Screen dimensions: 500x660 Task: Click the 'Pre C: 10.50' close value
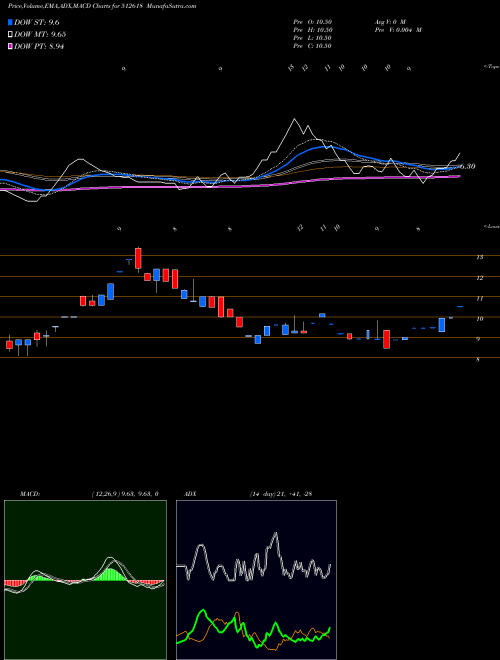tap(313, 46)
